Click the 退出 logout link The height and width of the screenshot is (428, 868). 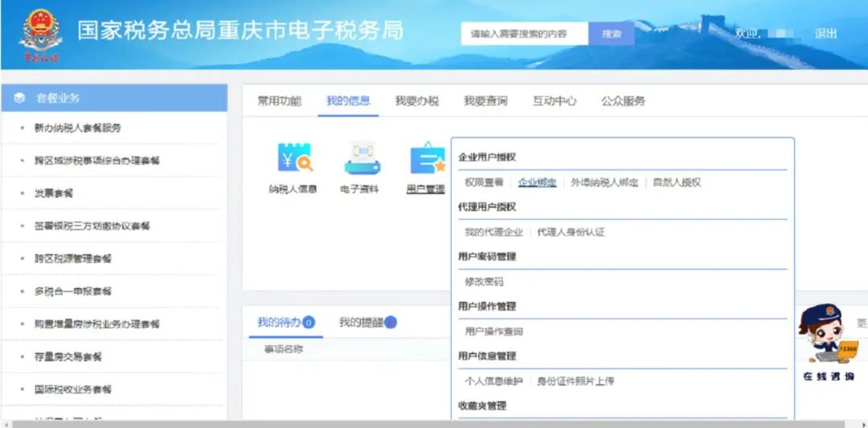825,34
